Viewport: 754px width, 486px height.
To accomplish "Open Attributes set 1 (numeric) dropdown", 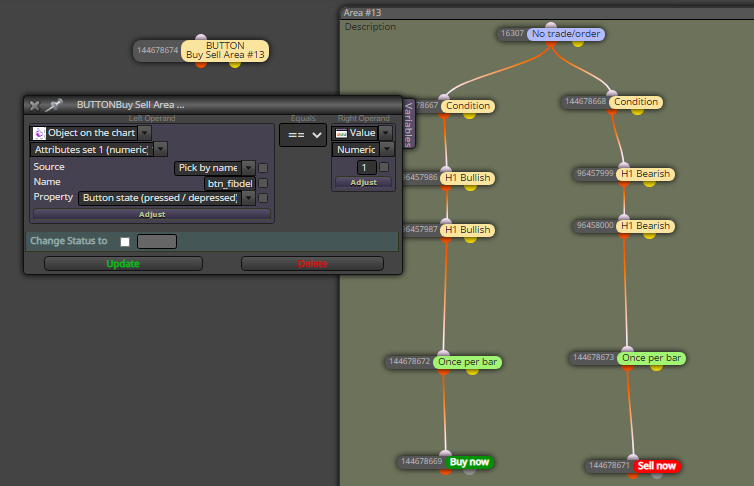I will (x=161, y=150).
